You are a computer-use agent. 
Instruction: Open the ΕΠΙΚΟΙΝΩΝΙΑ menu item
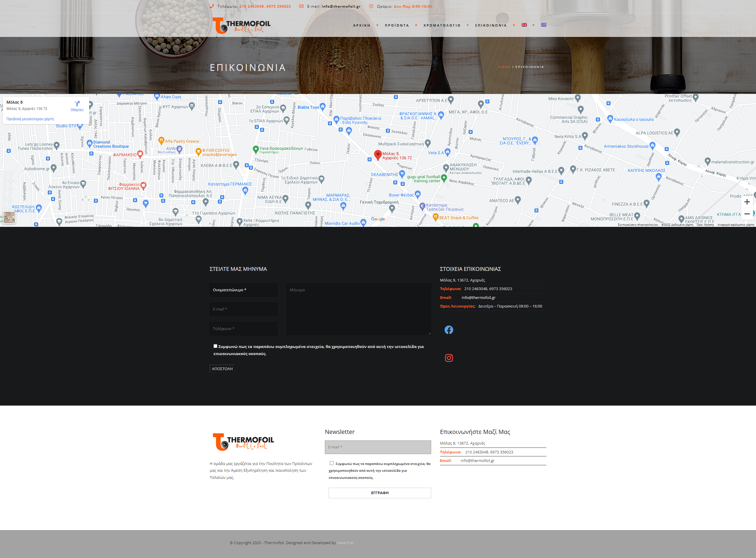pos(491,25)
